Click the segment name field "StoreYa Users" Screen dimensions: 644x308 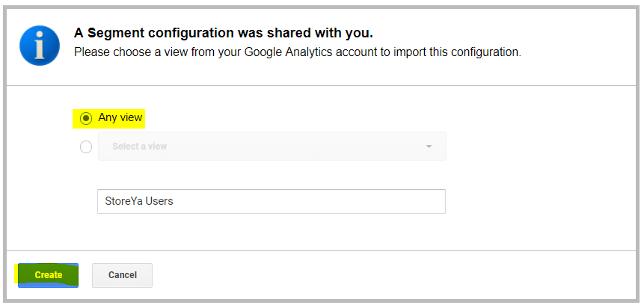point(272,201)
